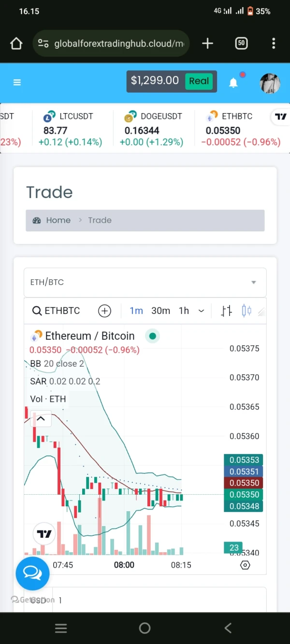
Task: Open the bar style chart icon
Action: point(227,311)
